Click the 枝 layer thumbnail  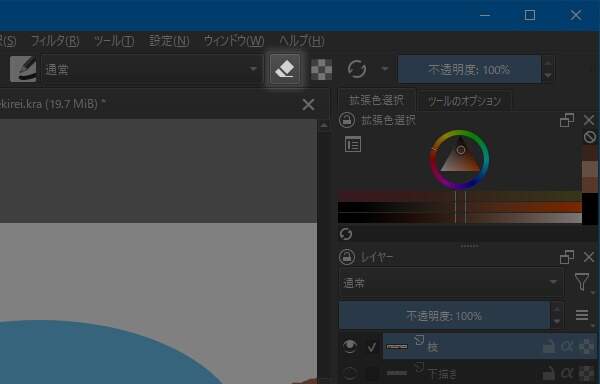coord(397,347)
